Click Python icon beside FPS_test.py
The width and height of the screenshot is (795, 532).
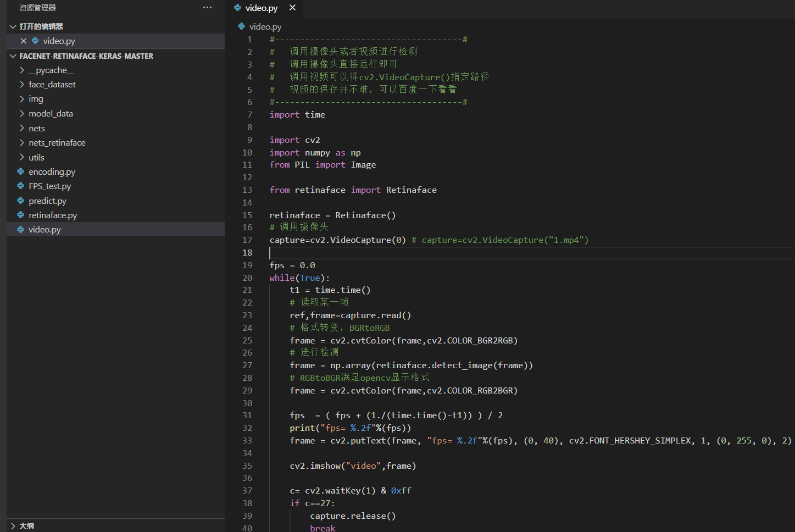[x=20, y=186]
